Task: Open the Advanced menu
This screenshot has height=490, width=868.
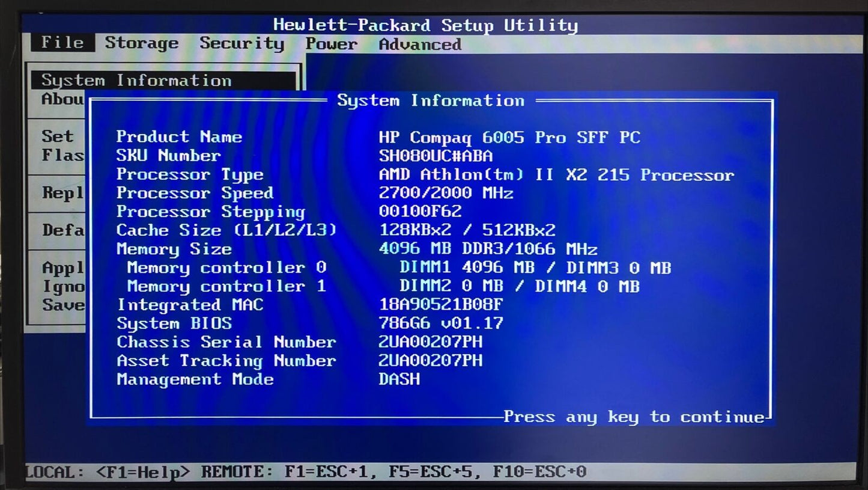Action: point(420,44)
